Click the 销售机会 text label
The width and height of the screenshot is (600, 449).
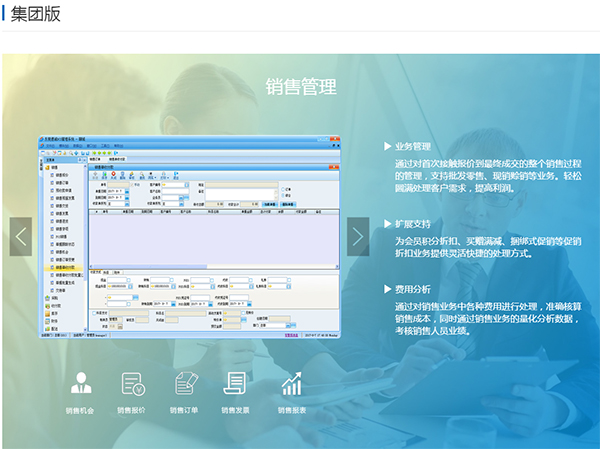(x=80, y=410)
